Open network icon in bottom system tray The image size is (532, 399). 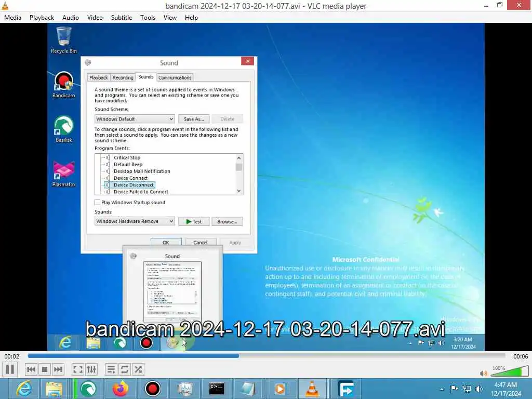(467, 389)
